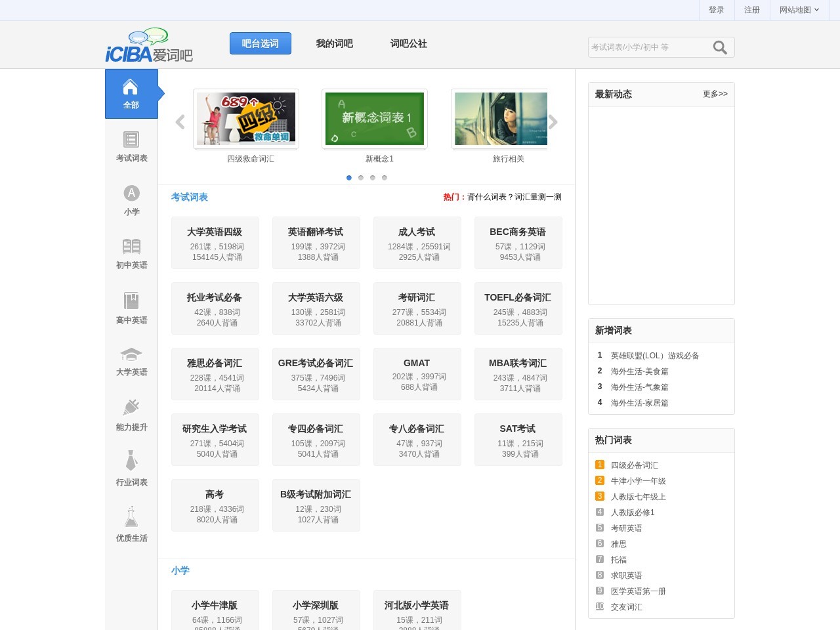
Task: Open the 网站地图 dropdown
Action: [x=797, y=10]
